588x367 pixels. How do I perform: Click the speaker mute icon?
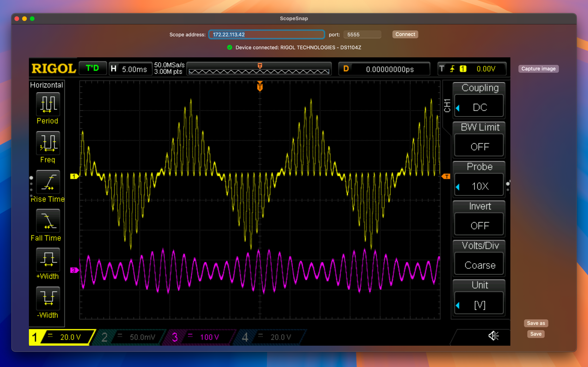pyautogui.click(x=493, y=336)
